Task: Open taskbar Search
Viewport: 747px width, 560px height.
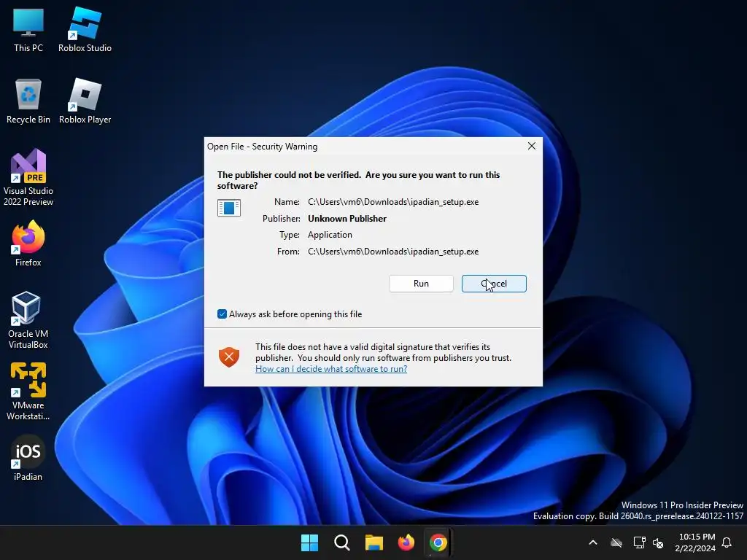Action: pos(341,542)
